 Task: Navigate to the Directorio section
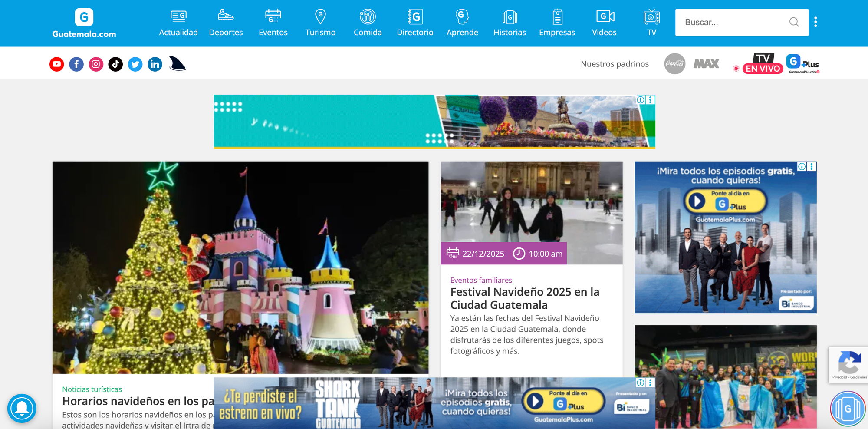coord(415,23)
